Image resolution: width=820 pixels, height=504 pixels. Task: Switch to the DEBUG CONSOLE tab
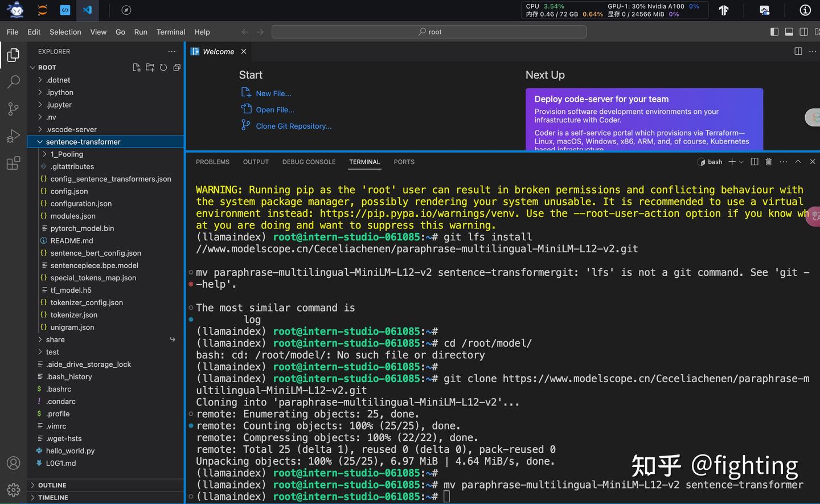coord(309,162)
